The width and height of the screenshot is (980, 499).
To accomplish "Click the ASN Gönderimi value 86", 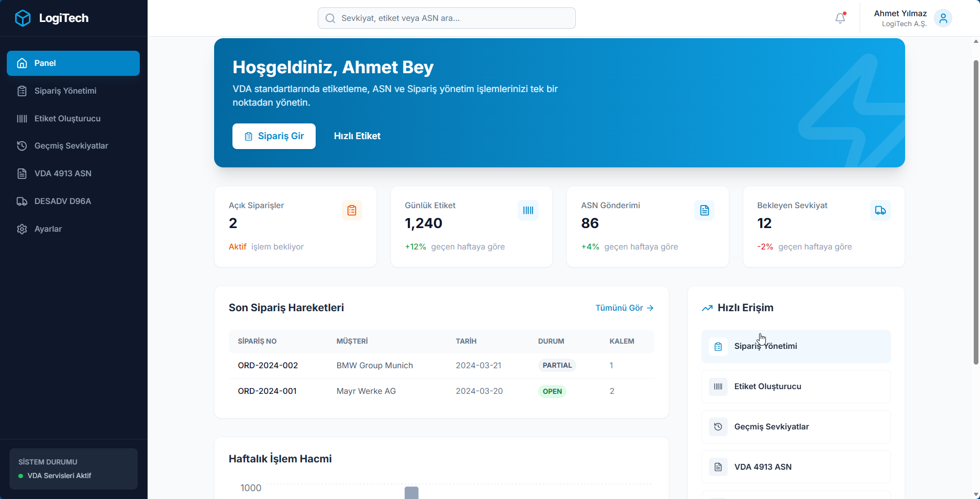I will [x=590, y=223].
